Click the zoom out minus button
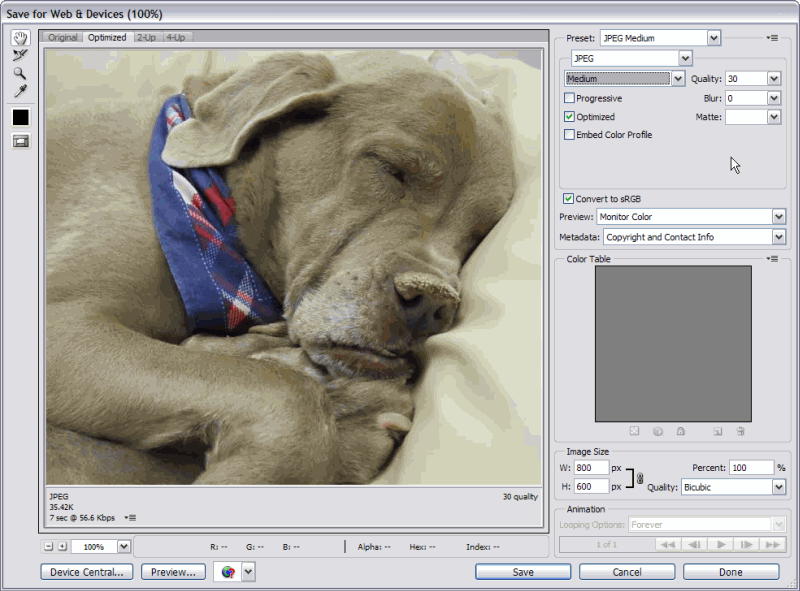This screenshot has width=800, height=591. pos(49,547)
